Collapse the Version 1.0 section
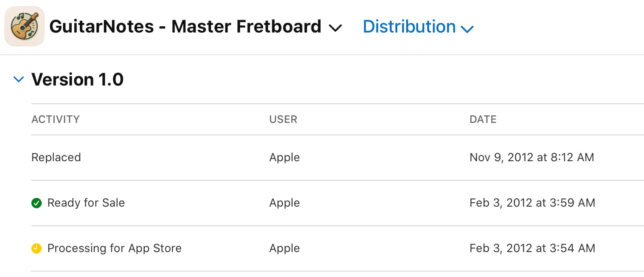 18,80
